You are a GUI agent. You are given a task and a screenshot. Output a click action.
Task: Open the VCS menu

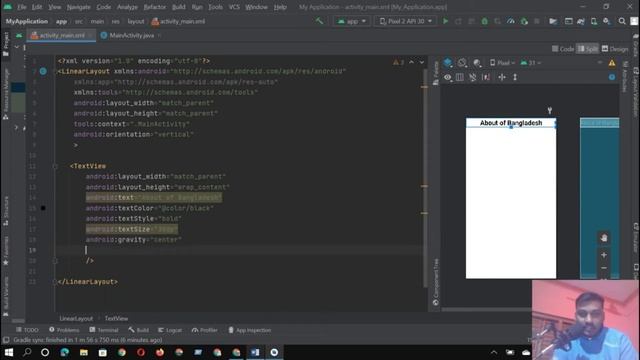click(x=234, y=7)
